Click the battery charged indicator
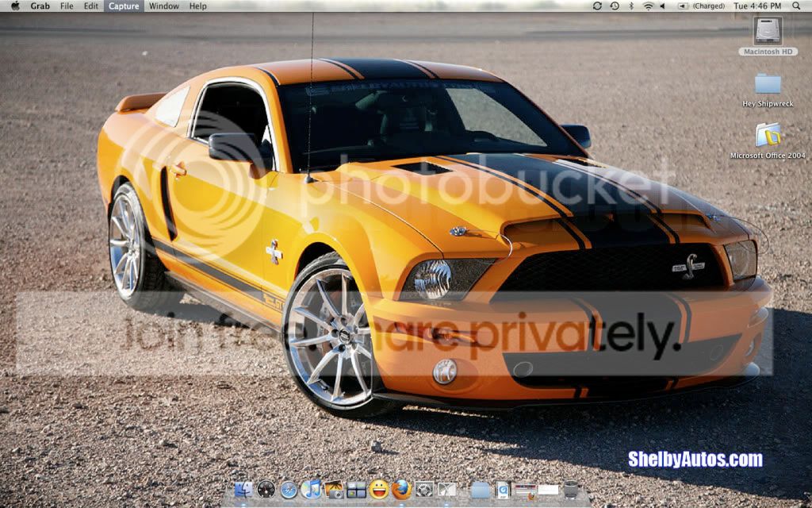Image resolution: width=812 pixels, height=508 pixels. [x=701, y=6]
